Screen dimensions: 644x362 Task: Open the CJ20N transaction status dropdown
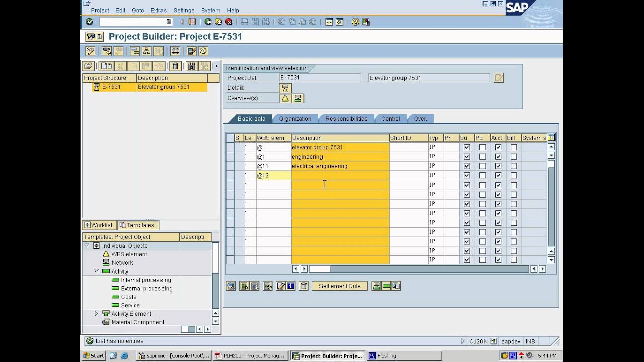point(494,341)
